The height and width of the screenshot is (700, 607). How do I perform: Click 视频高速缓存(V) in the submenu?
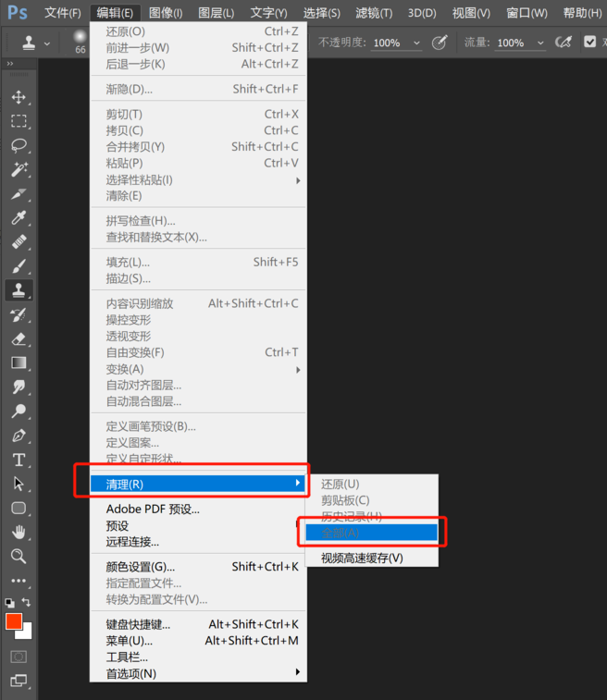362,558
